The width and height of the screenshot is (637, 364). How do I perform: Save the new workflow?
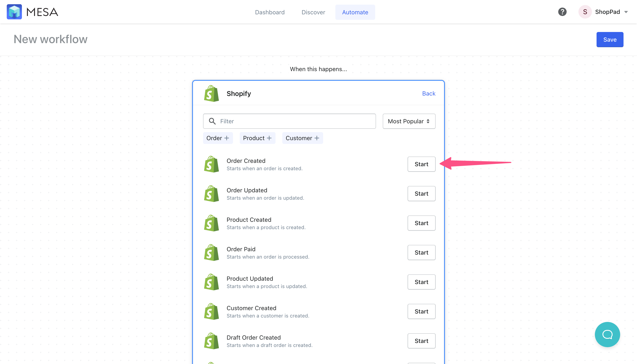pos(610,40)
